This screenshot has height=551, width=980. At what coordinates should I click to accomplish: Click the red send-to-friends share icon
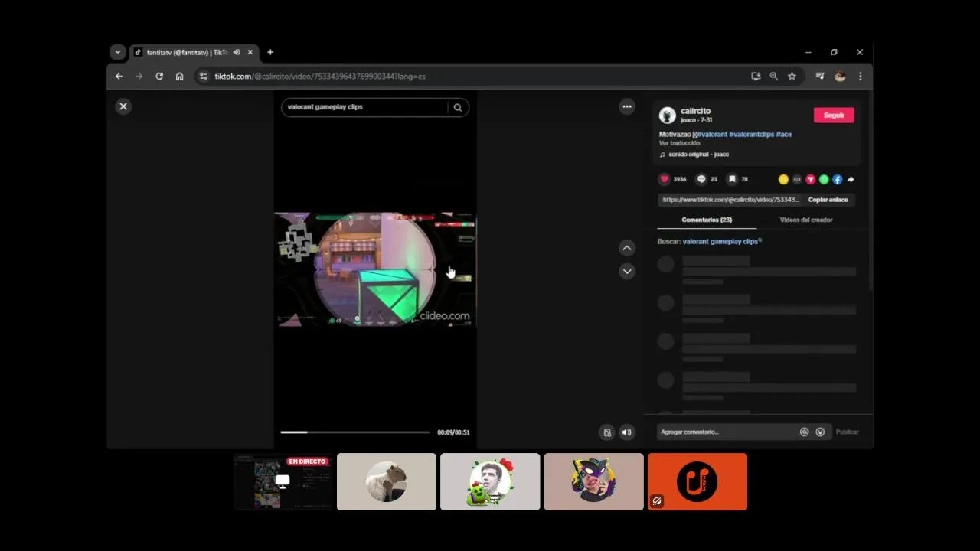810,179
